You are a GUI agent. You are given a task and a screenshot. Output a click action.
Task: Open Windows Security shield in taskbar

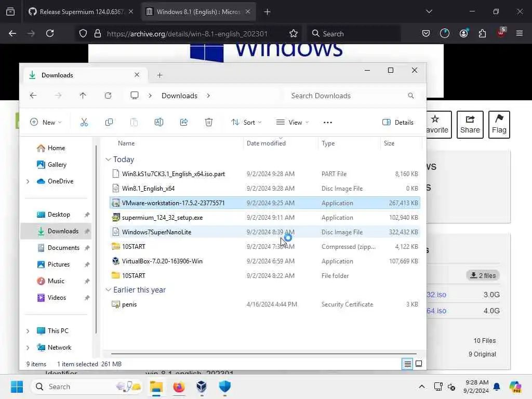tap(224, 387)
